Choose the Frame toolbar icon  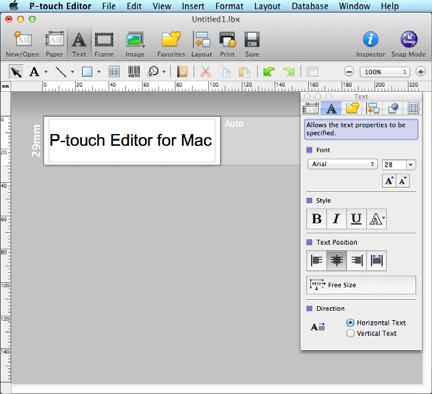104,44
